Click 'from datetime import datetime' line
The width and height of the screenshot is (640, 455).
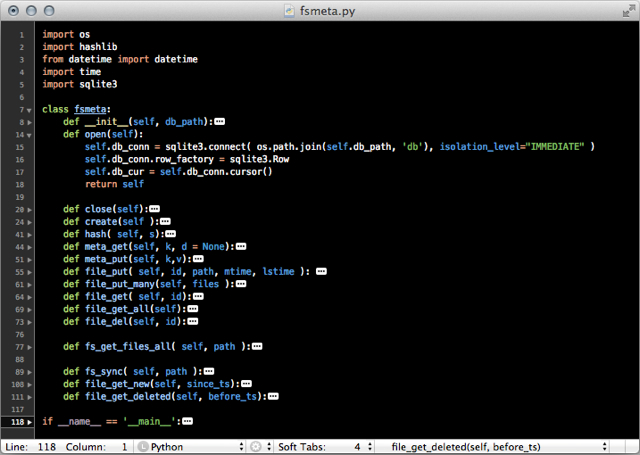[120, 60]
